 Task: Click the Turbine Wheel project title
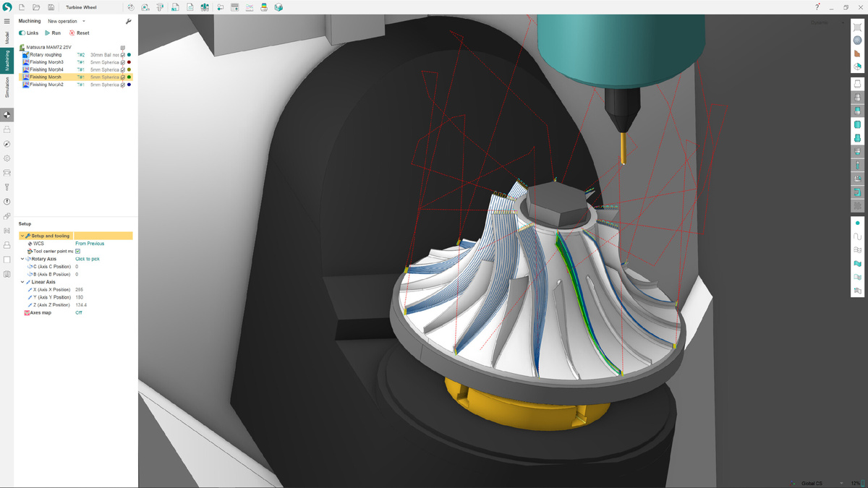[81, 7]
